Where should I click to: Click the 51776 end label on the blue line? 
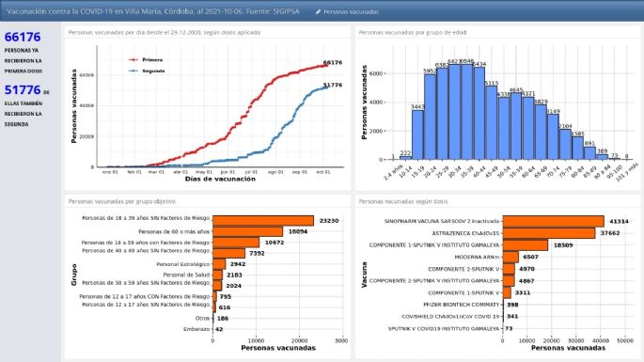[333, 85]
